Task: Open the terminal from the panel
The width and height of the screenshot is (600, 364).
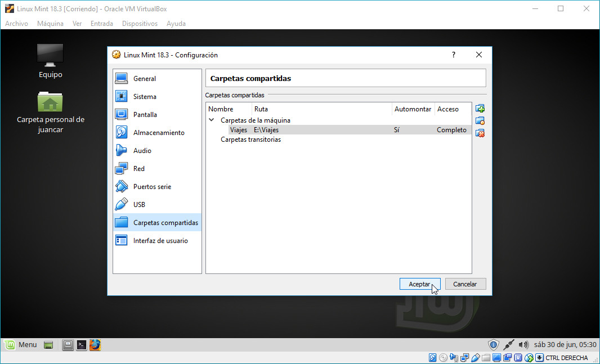Action: pyautogui.click(x=82, y=345)
